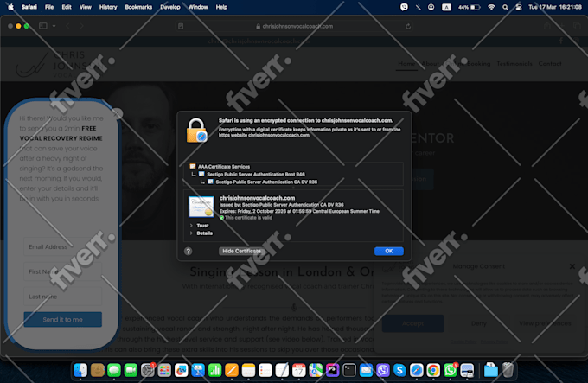The image size is (588, 383).
Task: Open the History menu
Action: [108, 7]
